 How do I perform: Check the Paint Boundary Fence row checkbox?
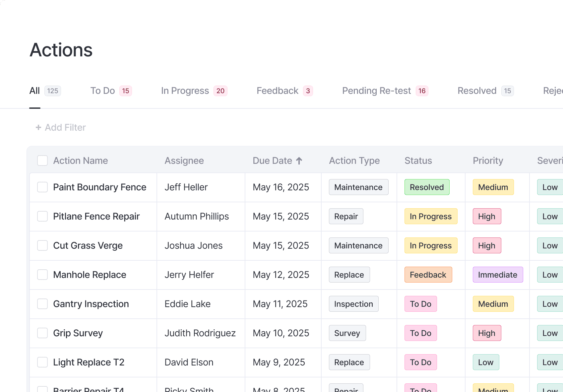point(42,187)
